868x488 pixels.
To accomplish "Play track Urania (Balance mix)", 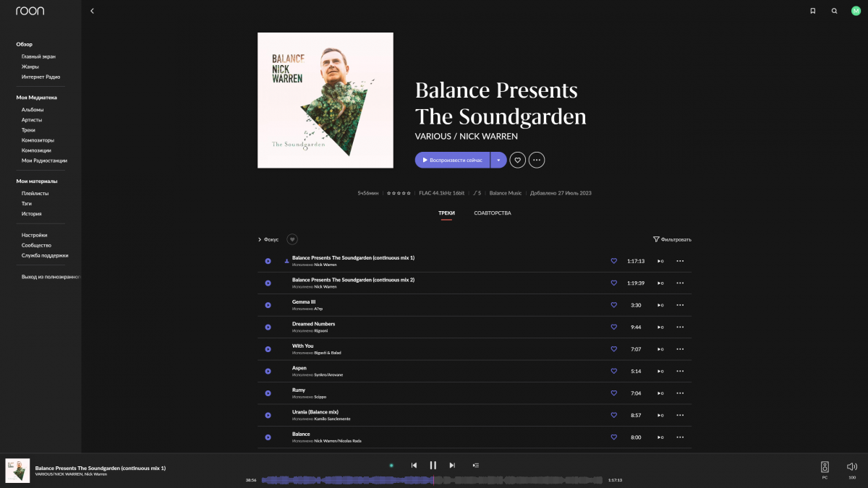I will [268, 415].
